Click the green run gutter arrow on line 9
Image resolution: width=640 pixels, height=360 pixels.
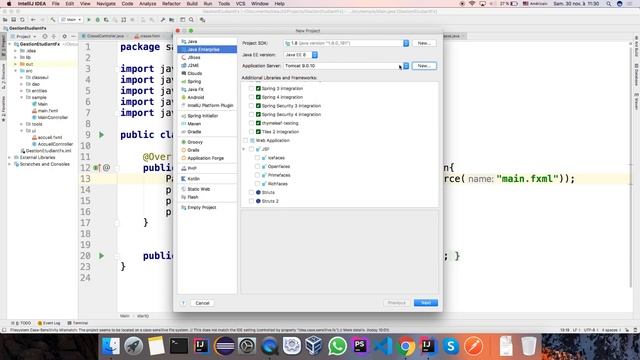click(101, 135)
